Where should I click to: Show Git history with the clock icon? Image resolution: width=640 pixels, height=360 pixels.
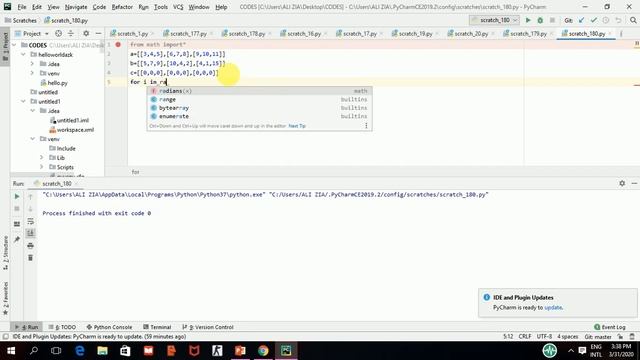(x=606, y=20)
